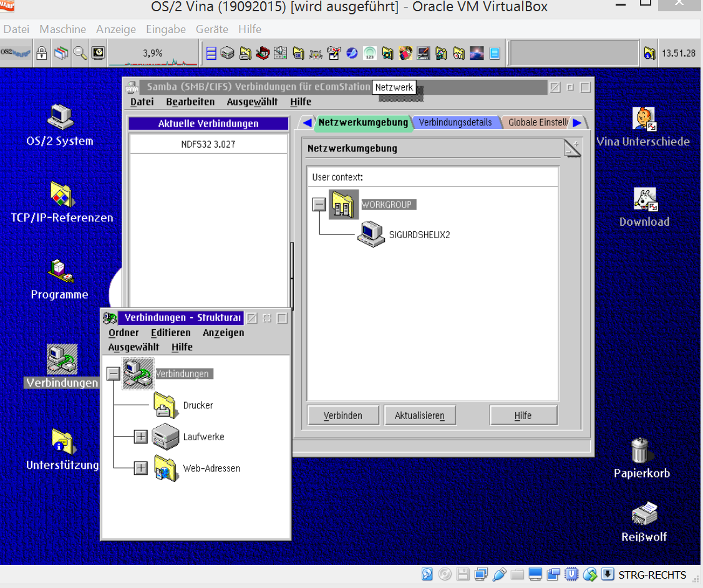Open Ausgewählt menu in Samba window
703x588 pixels.
coord(253,102)
